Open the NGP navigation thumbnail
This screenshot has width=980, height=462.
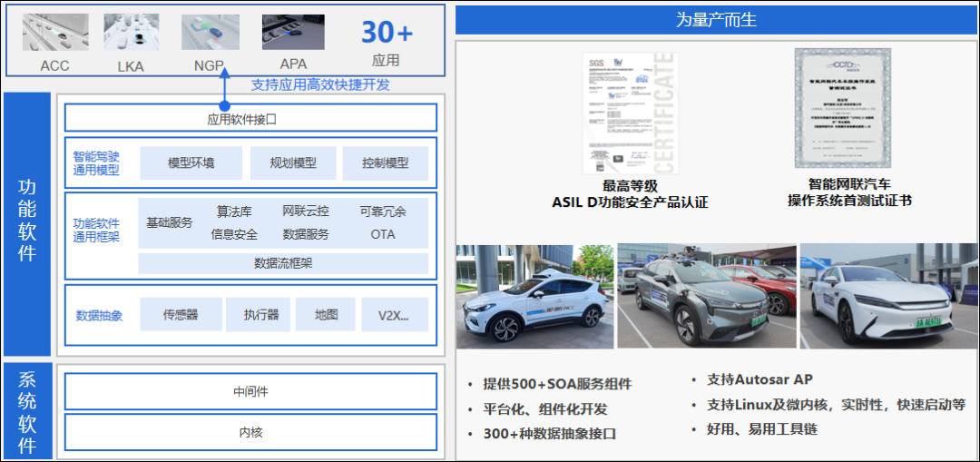point(210,33)
